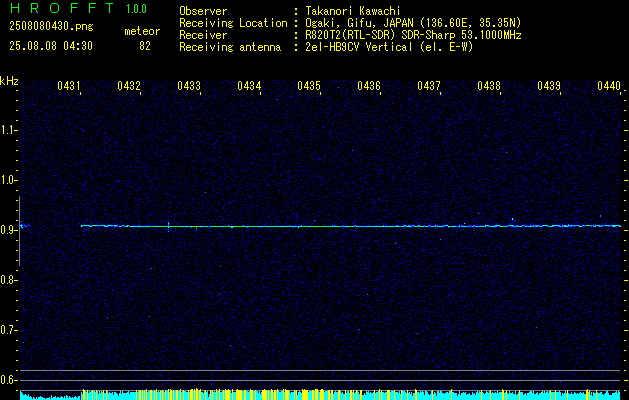This screenshot has width=629, height=400.
Task: Click the Observer label
Action: [x=203, y=11]
